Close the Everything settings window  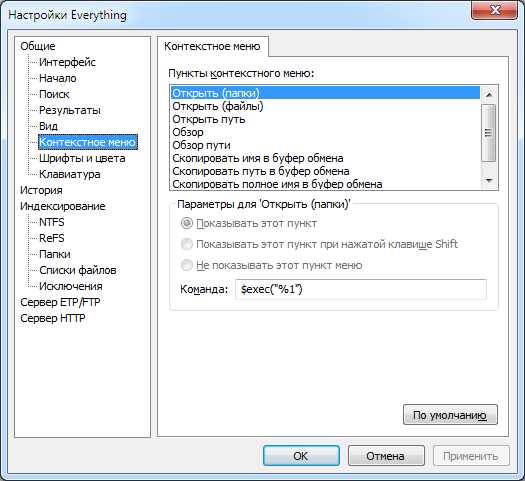(495, 10)
